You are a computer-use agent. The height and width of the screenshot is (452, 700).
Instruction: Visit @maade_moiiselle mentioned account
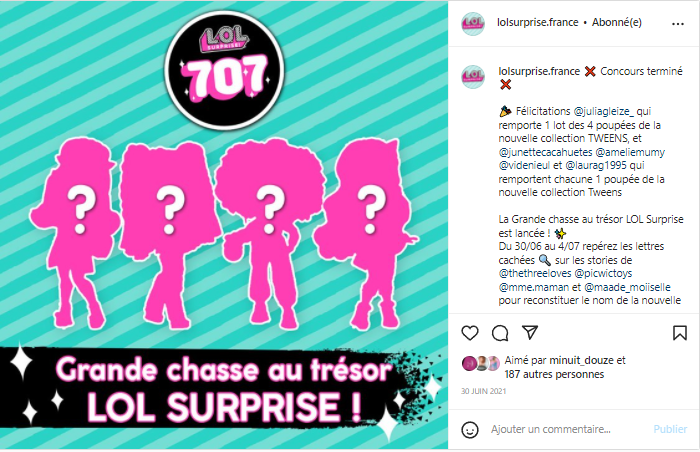pyautogui.click(x=627, y=287)
